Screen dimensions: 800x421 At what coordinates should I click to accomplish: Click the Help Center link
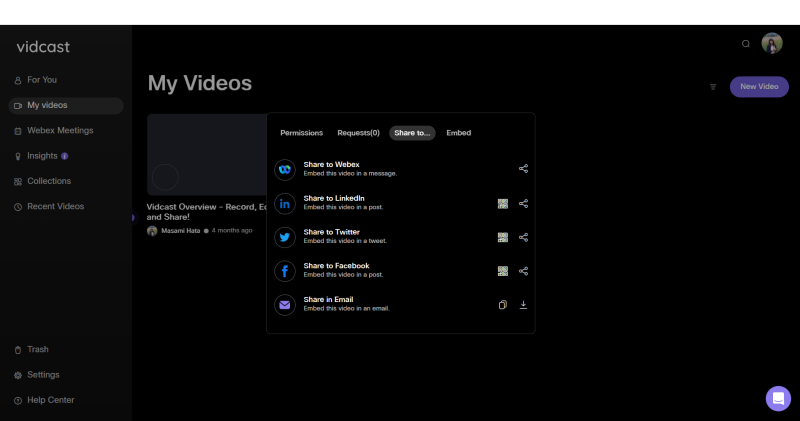click(x=50, y=400)
